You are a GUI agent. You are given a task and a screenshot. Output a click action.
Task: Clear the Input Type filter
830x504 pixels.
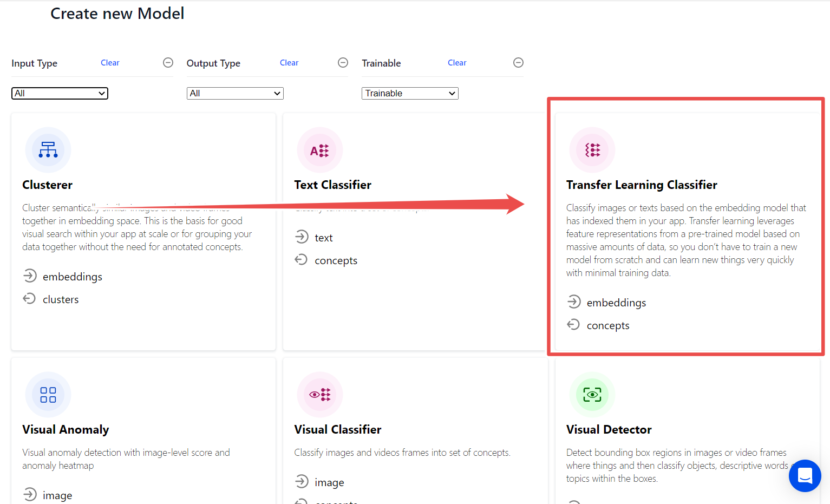coord(110,62)
